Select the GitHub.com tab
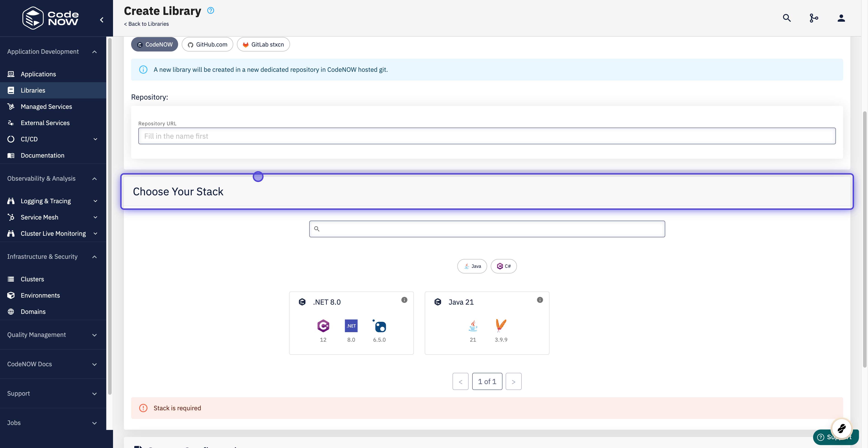 tap(207, 44)
